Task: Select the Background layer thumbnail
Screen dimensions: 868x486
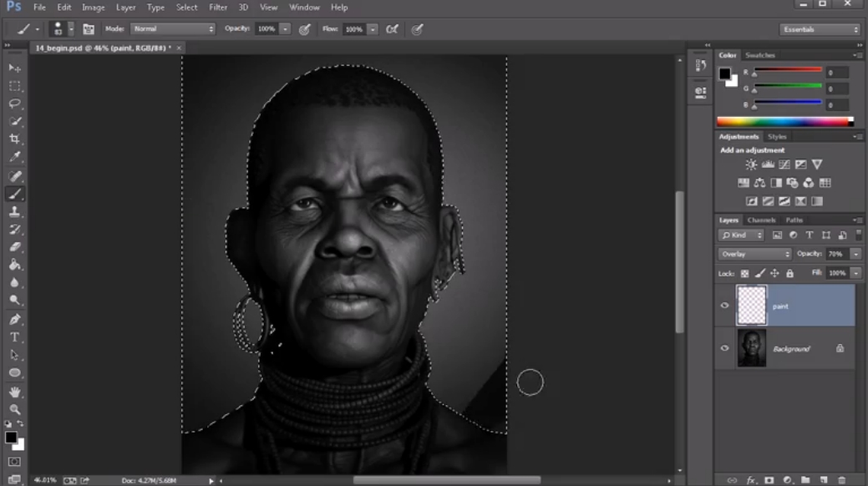Action: [x=752, y=348]
